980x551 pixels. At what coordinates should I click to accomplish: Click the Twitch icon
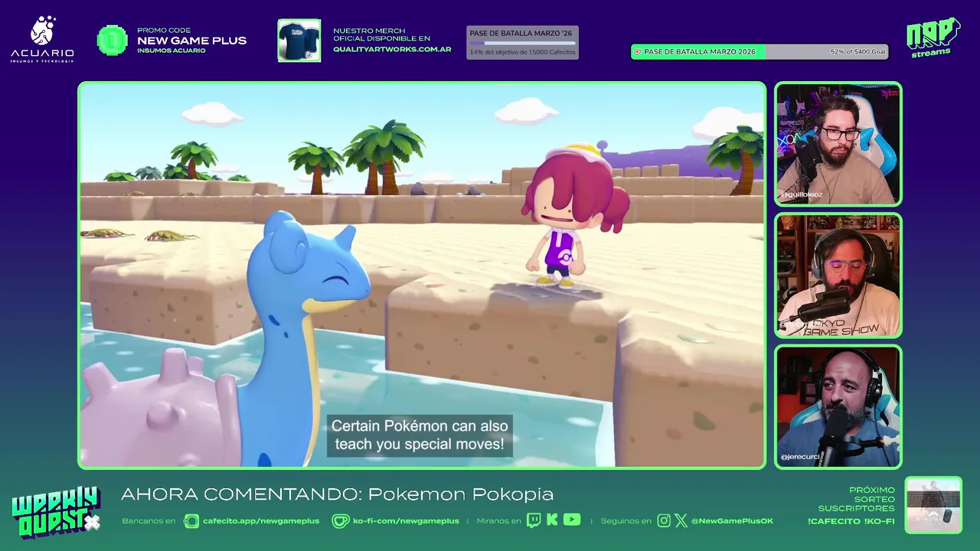(534, 520)
